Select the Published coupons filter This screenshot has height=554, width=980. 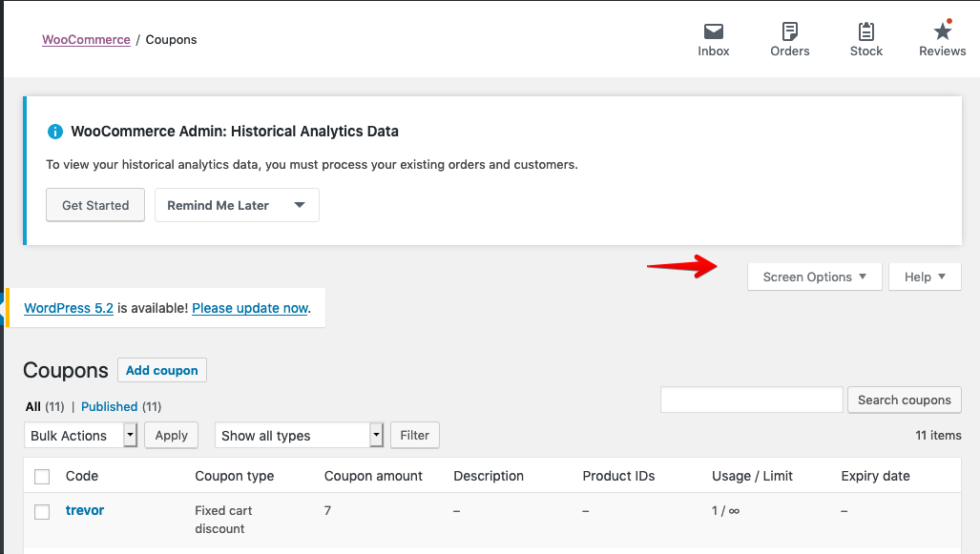[x=110, y=406]
